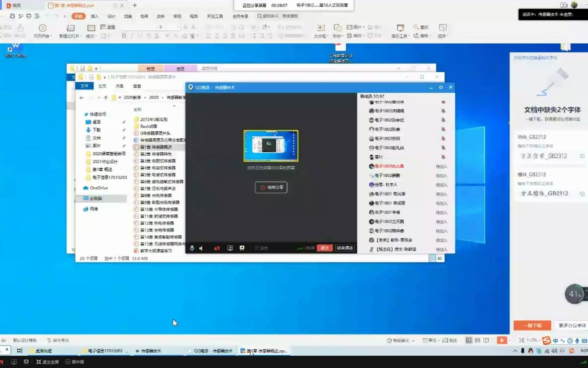Image resolution: width=588 pixels, height=368 pixels.
Task: Select 桌面 in Explorer quick access
Action: [96, 122]
